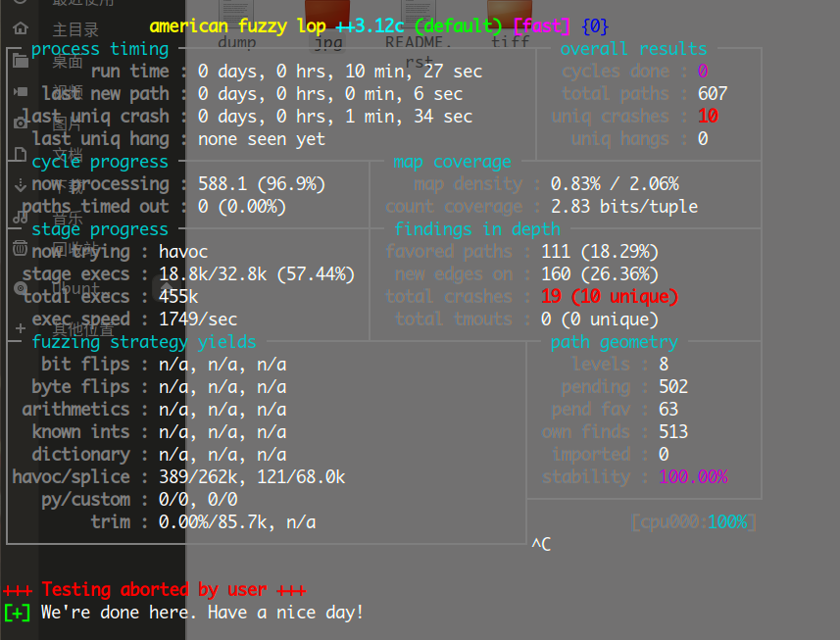Click trim value '0.00%/85.7k, n/a'

pos(237,522)
